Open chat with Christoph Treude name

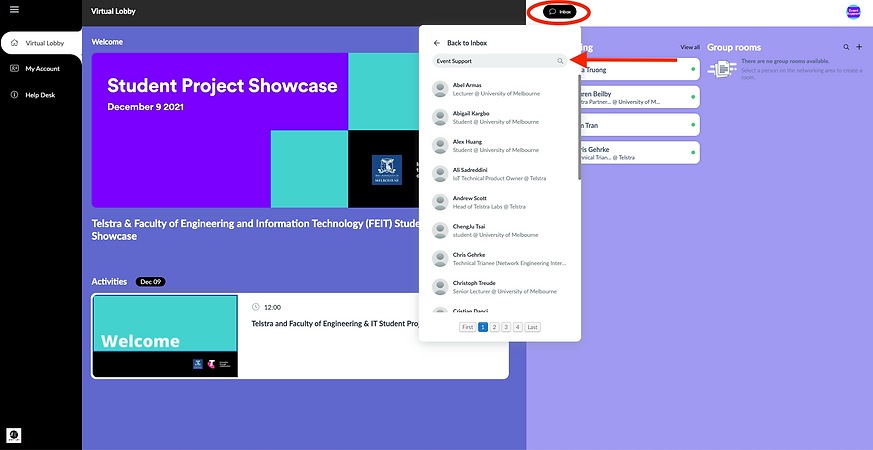474,283
